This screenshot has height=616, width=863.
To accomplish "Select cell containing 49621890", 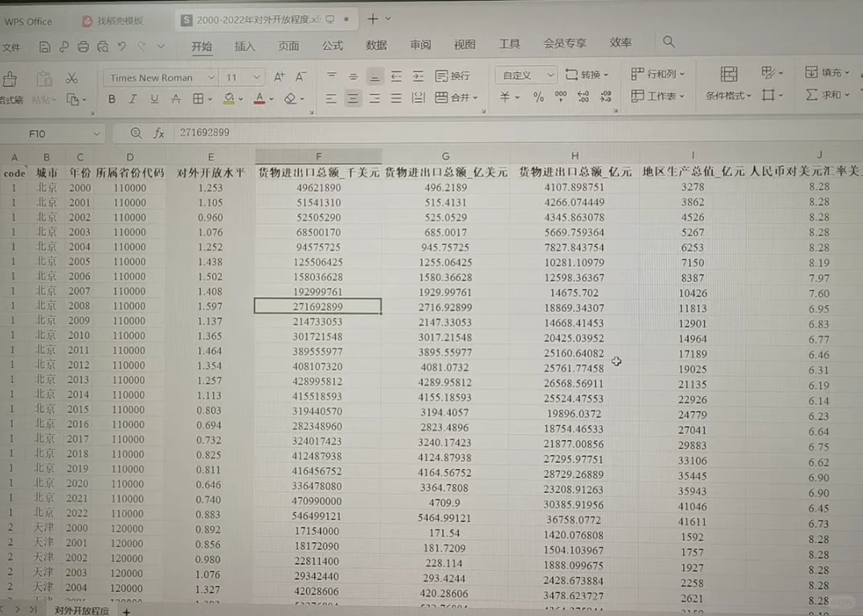I will tap(318, 188).
